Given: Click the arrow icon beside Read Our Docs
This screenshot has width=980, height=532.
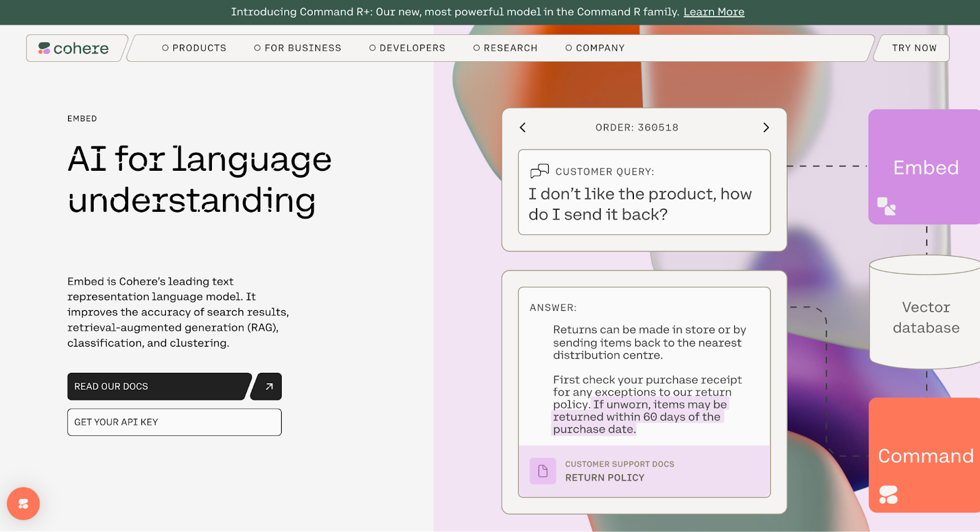Looking at the screenshot, I should tap(269, 386).
